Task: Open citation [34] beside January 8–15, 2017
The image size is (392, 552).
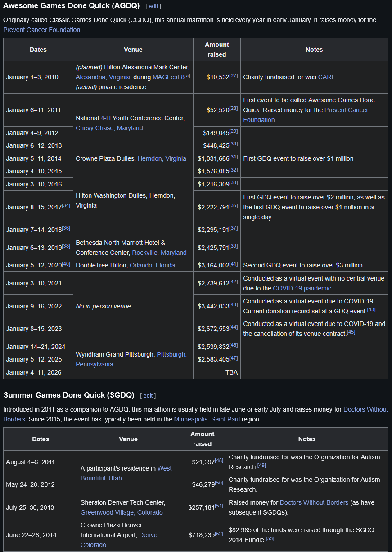Action: tap(66, 206)
